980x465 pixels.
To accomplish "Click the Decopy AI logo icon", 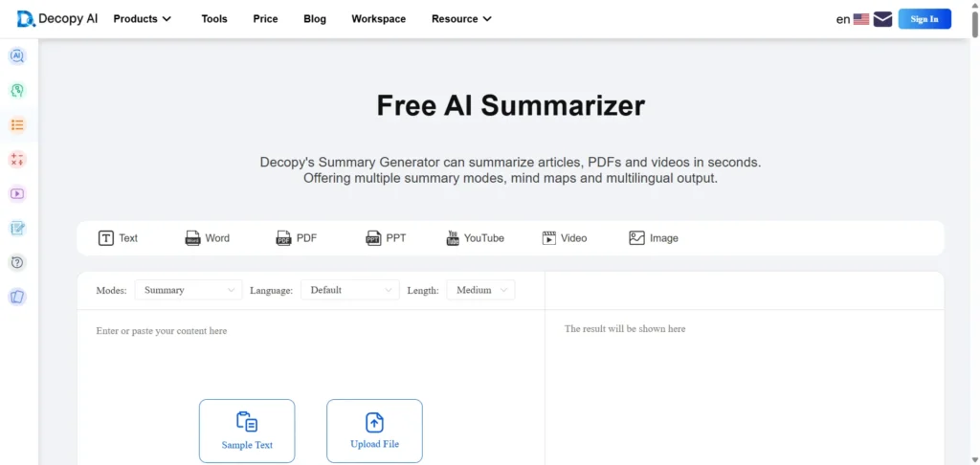I will (26, 19).
